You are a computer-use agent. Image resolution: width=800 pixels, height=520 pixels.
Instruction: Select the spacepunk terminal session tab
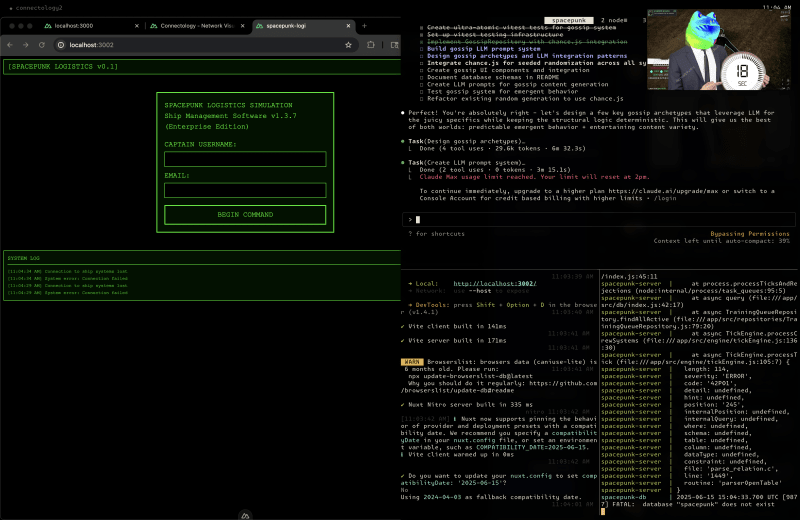point(569,20)
